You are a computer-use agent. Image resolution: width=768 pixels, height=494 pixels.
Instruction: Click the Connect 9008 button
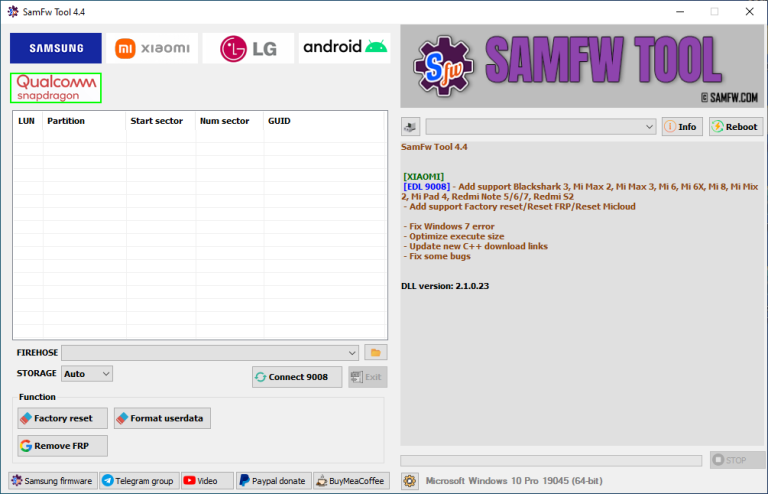297,377
